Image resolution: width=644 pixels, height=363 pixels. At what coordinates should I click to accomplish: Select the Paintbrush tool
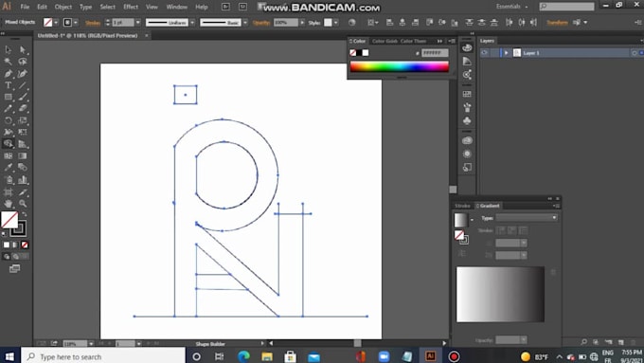23,97
